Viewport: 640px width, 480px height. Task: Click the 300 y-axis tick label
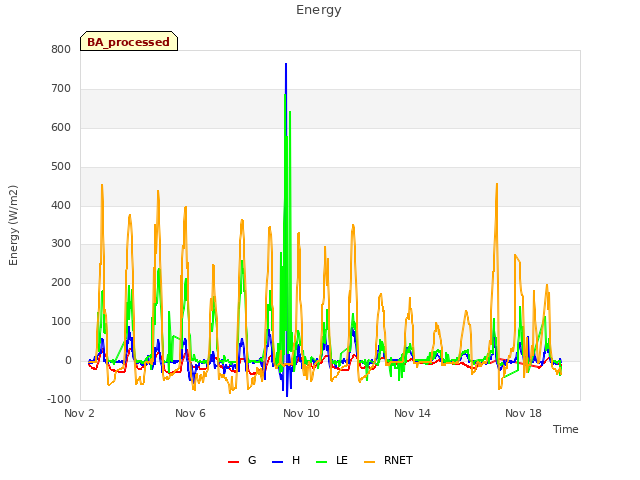point(61,244)
